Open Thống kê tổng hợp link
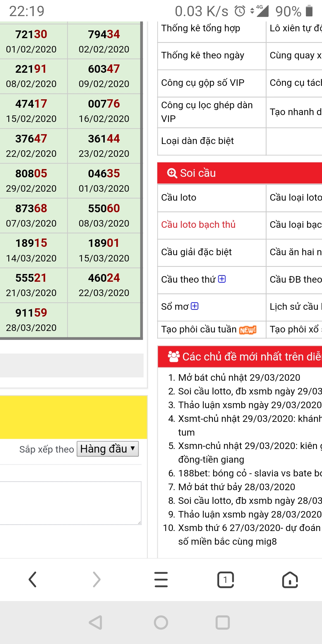This screenshot has width=322, height=644. (200, 28)
